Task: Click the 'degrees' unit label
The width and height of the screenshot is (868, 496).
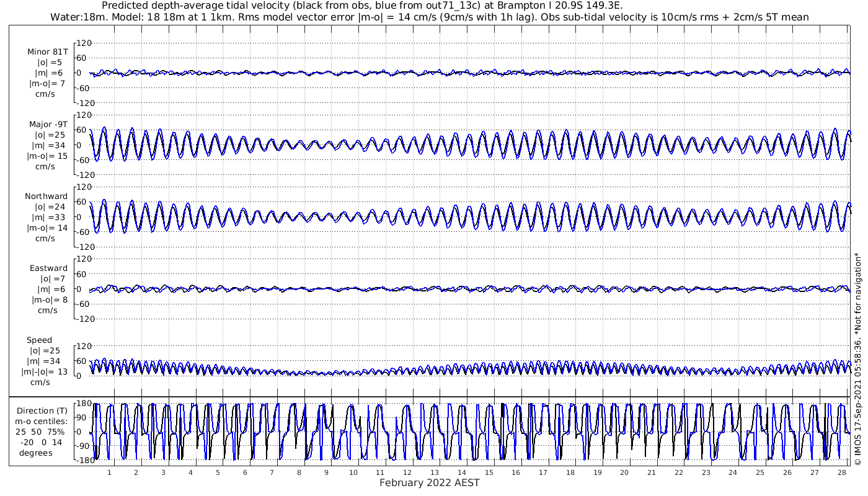Action: click(x=36, y=453)
